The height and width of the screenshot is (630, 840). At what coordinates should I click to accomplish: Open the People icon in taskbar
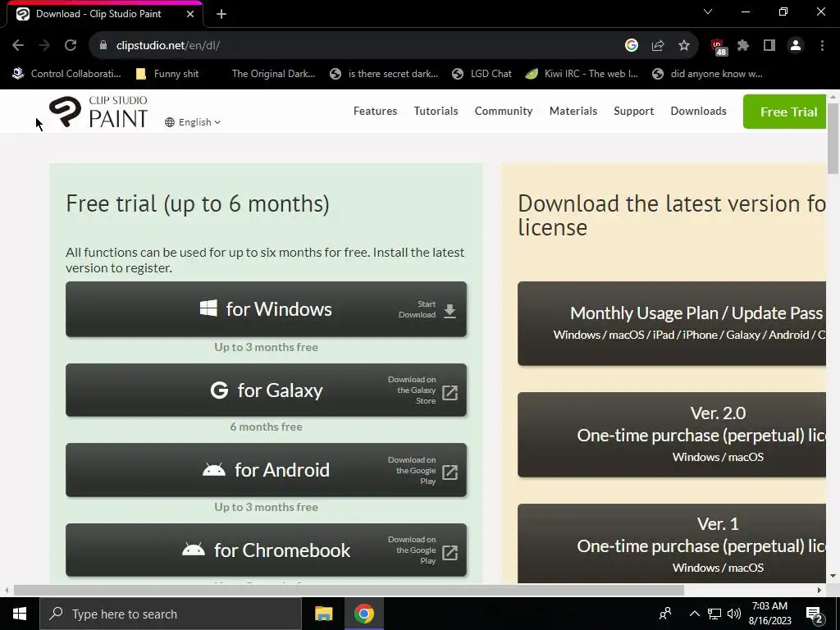pos(664,614)
